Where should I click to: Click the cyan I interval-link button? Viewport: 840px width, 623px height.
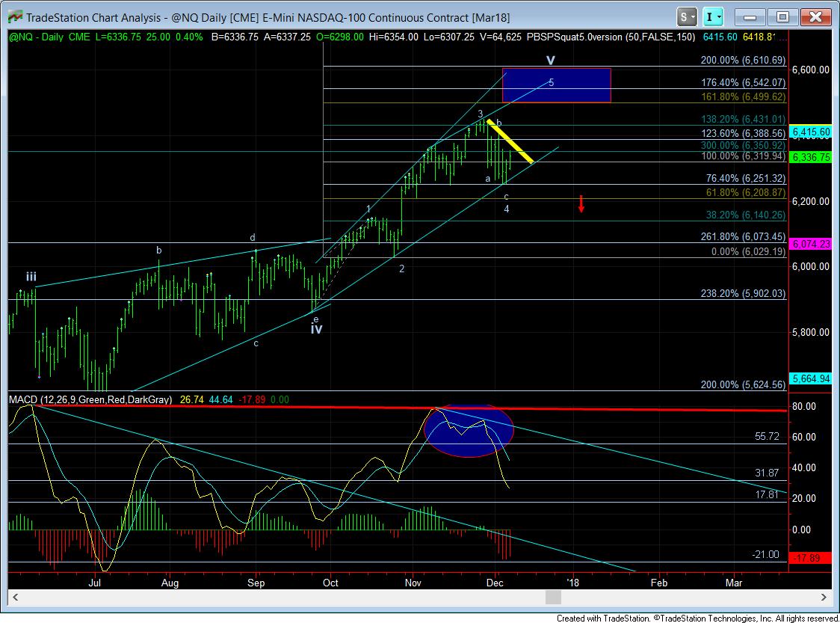tap(711, 16)
